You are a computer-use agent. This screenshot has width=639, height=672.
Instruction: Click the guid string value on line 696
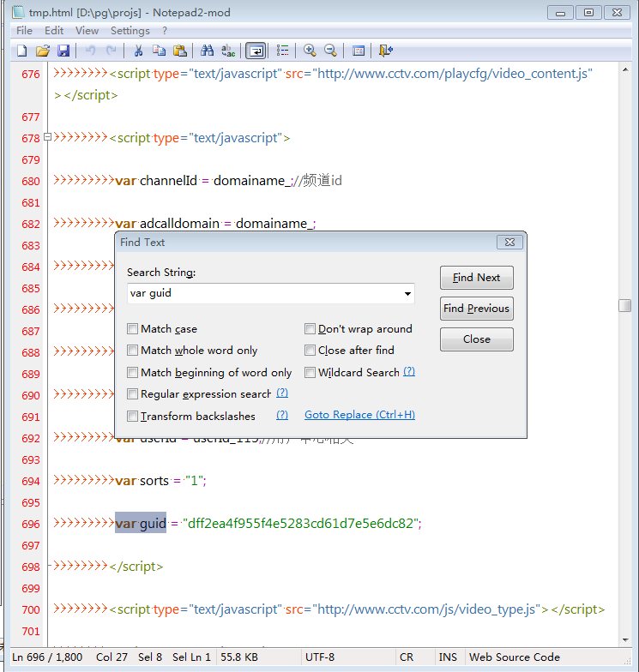[300, 523]
